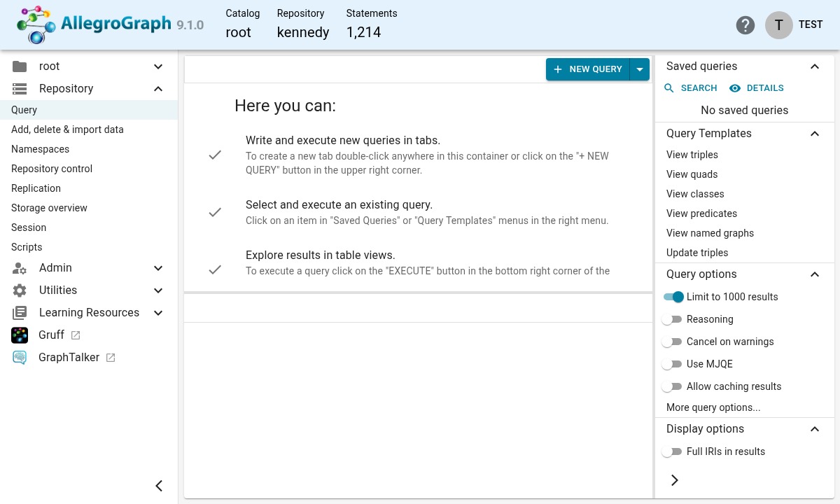
Task: Expand the Utilities section chevron
Action: tap(158, 290)
